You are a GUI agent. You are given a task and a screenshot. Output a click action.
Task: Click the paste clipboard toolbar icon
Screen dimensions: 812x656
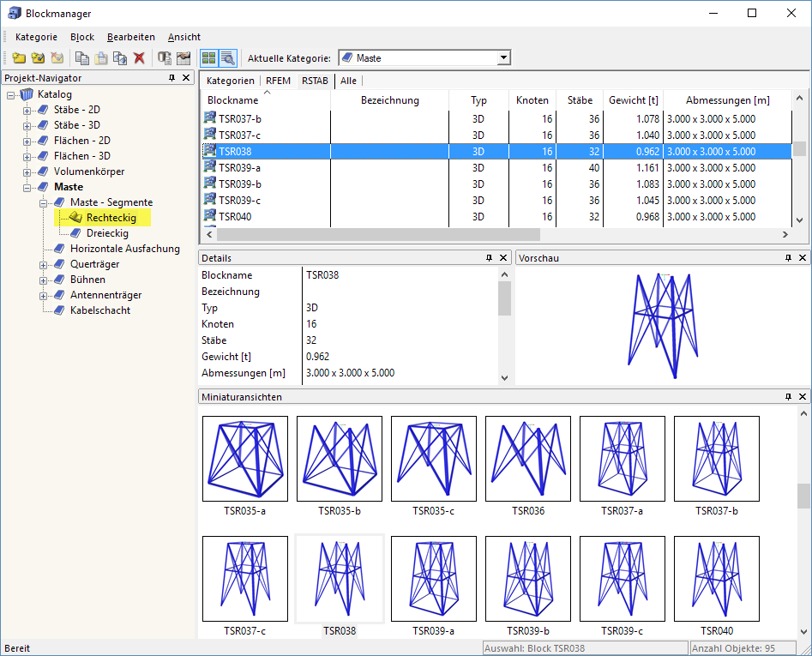(101, 58)
